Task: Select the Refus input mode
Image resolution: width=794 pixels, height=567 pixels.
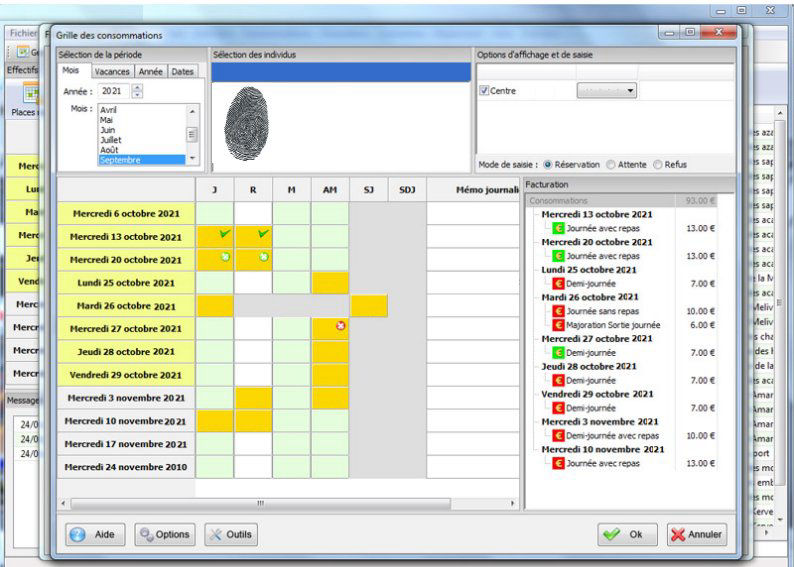Action: pyautogui.click(x=657, y=165)
